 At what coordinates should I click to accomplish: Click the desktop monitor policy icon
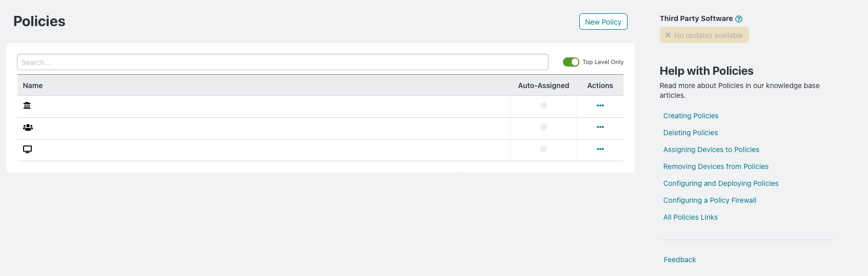tap(28, 149)
